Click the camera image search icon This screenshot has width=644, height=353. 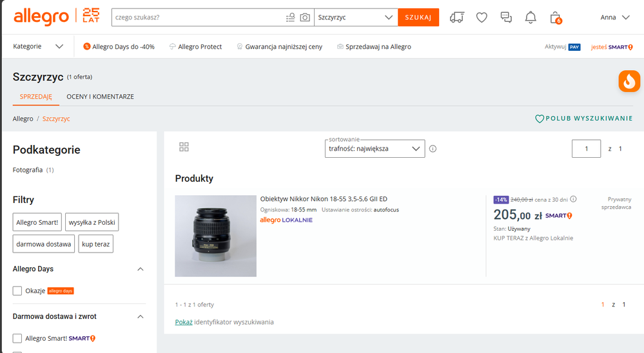tap(305, 17)
